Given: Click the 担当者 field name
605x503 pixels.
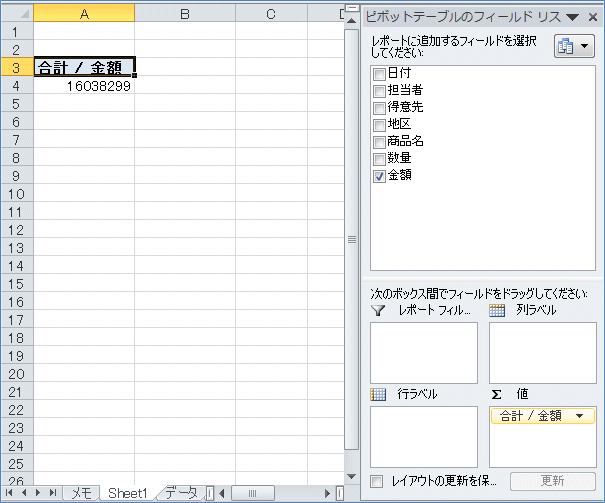Looking at the screenshot, I should [x=406, y=90].
